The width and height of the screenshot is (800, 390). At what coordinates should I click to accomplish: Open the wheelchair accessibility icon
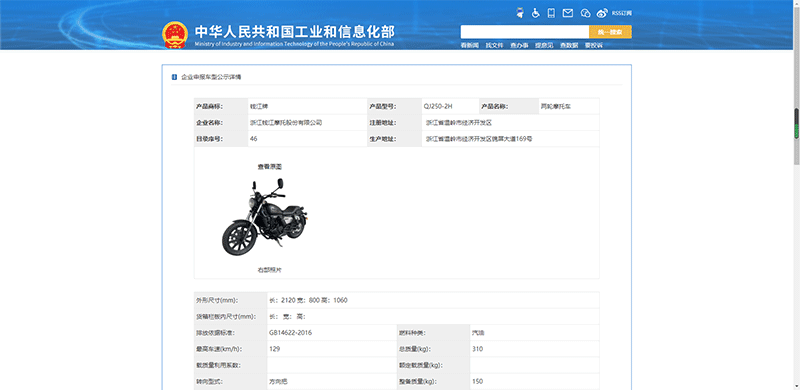(535, 13)
